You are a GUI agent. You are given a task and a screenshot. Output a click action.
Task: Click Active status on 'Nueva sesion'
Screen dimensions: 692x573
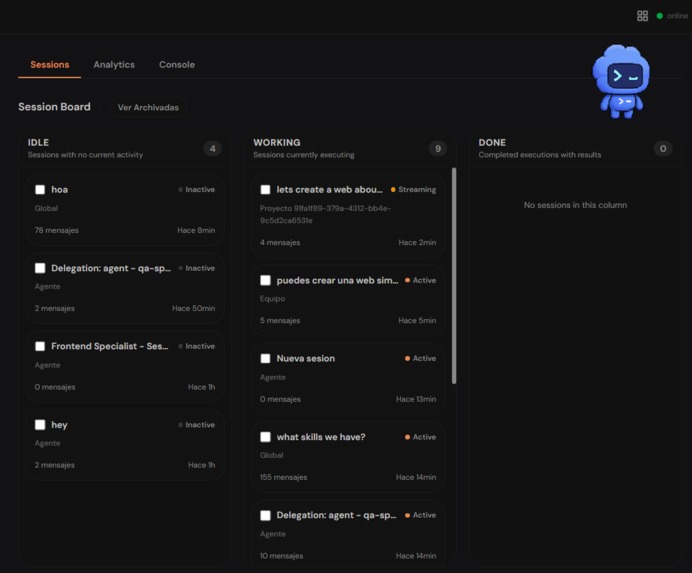click(420, 358)
